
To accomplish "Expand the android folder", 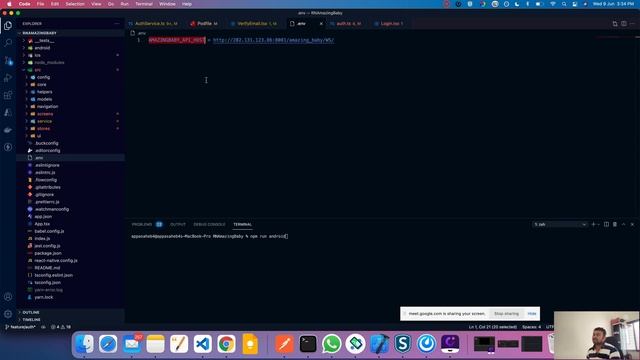I will pos(42,48).
